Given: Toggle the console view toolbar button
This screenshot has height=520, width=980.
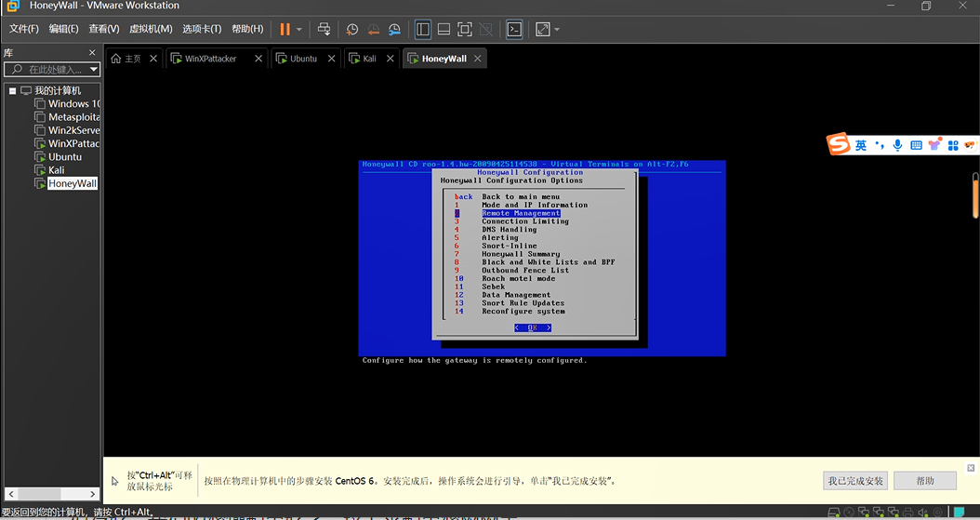Looking at the screenshot, I should [514, 30].
